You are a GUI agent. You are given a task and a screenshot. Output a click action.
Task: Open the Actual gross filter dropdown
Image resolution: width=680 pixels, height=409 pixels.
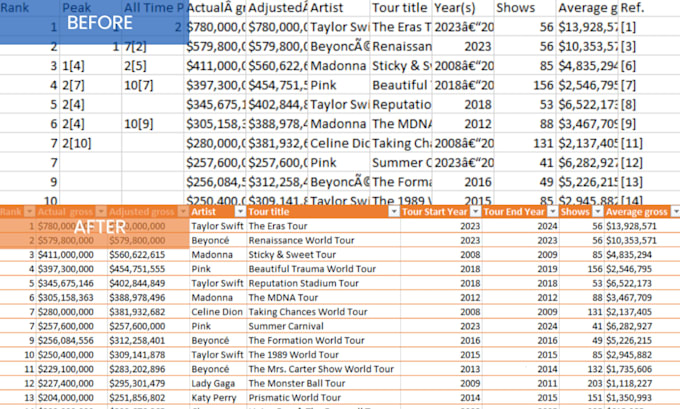pyautogui.click(x=101, y=212)
